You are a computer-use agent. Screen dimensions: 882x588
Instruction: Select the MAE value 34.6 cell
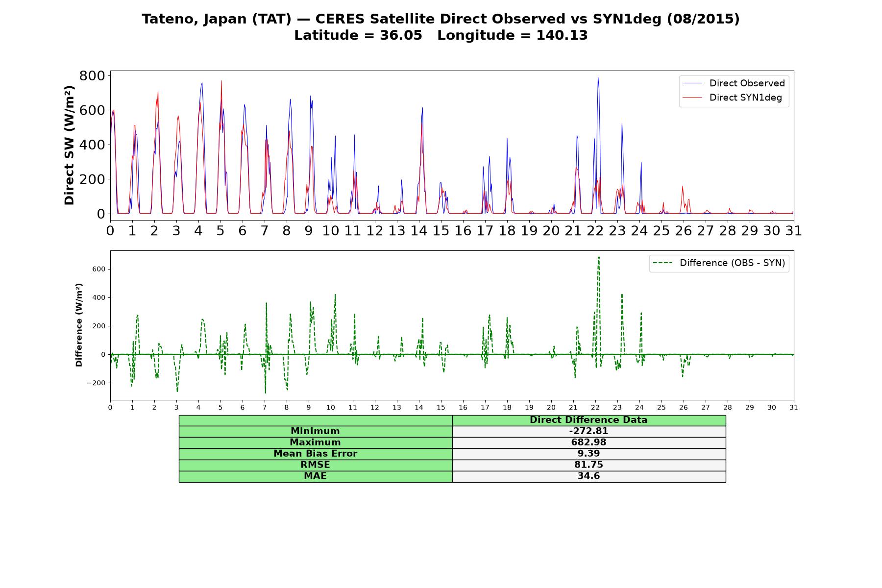[588, 476]
